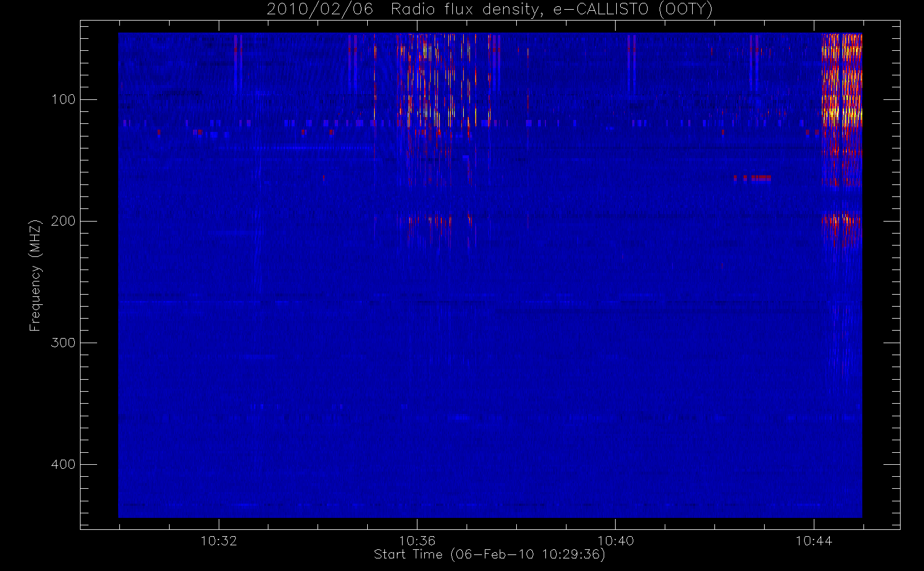
Task: Click the plot title '2010/02/06 Radio flux density, e-CALLISTO (OOTY)'
Action: coord(490,9)
